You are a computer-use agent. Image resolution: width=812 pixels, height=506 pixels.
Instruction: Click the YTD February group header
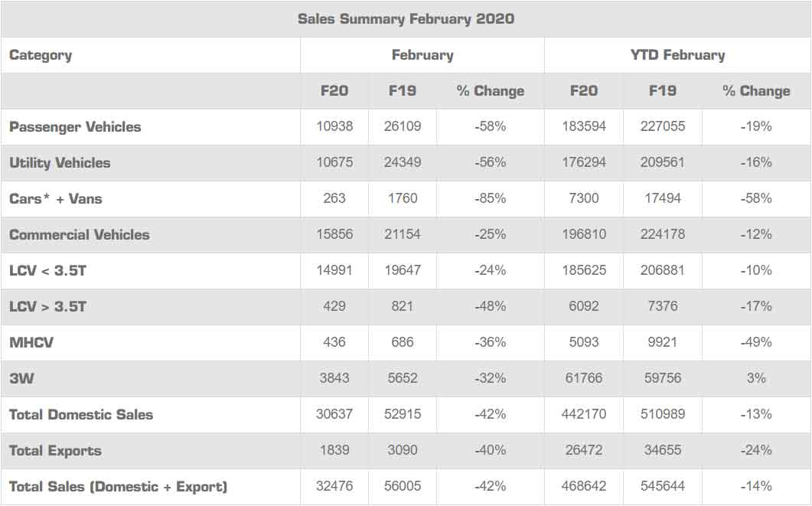tap(677, 55)
